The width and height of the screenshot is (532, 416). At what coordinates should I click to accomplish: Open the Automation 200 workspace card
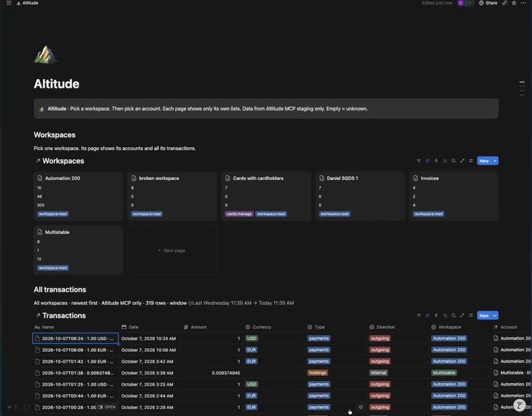coord(78,196)
